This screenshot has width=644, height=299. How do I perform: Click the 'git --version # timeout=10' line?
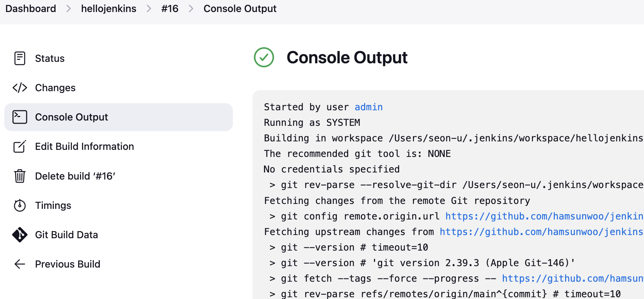349,247
